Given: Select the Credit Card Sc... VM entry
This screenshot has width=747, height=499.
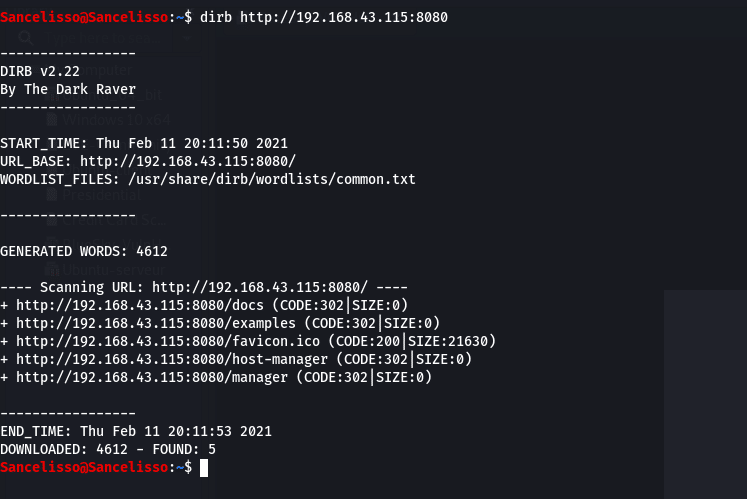Looking at the screenshot, I should [107, 219].
